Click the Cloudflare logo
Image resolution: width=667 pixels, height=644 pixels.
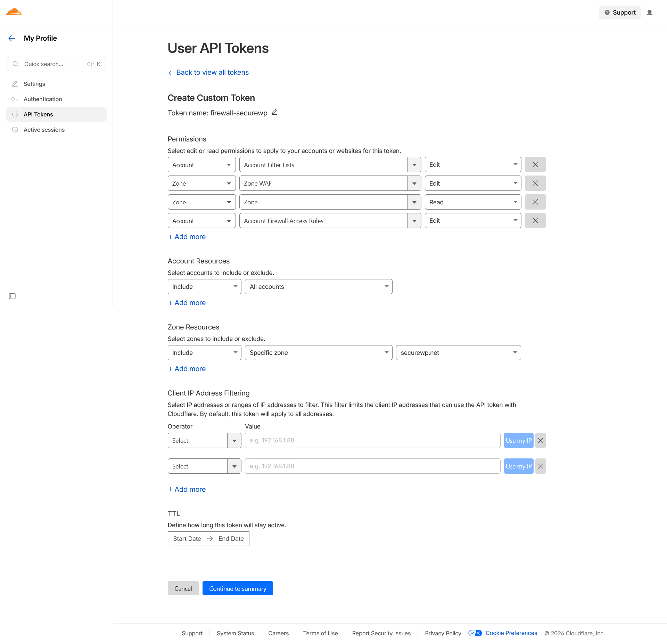pyautogui.click(x=14, y=12)
